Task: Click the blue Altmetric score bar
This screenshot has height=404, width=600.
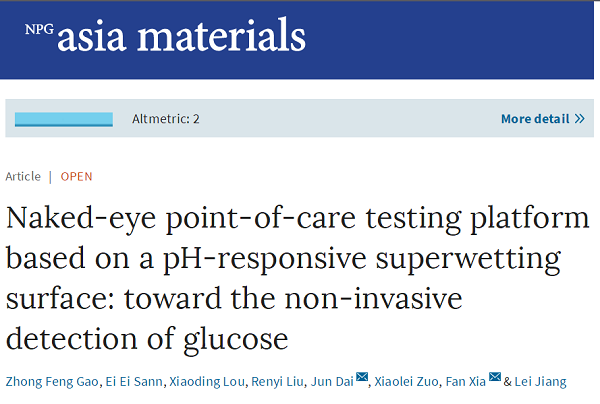Action: pos(64,119)
